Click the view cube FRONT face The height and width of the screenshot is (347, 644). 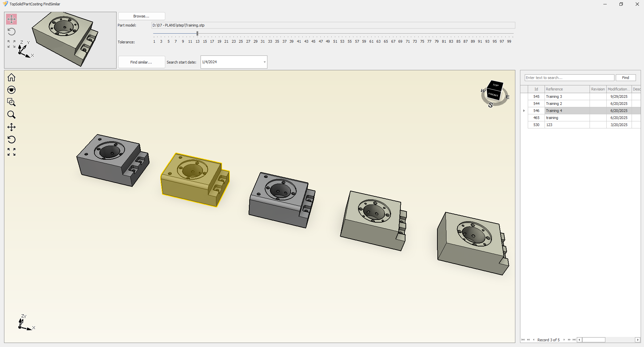tap(493, 94)
